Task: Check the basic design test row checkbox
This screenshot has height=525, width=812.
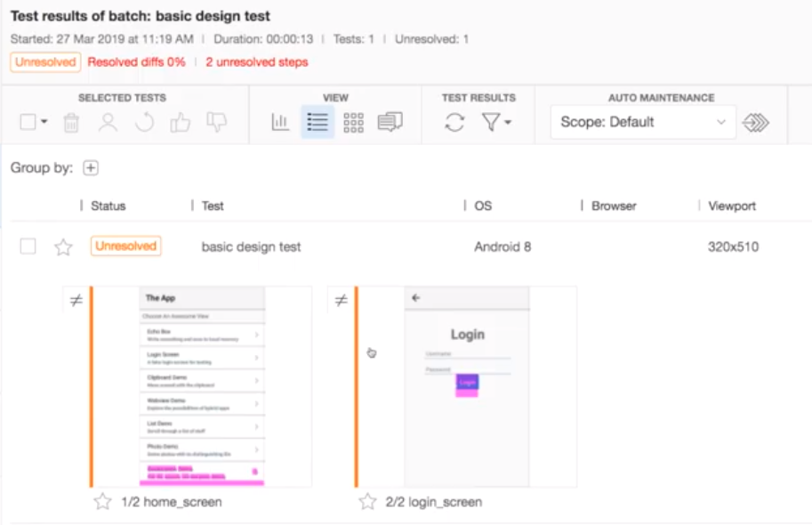Action: (x=28, y=246)
